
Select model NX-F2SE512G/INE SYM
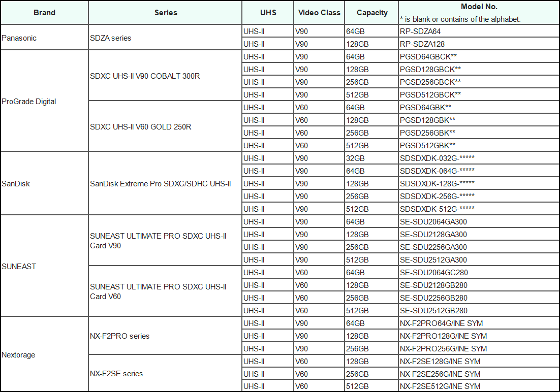[x=479, y=386]
